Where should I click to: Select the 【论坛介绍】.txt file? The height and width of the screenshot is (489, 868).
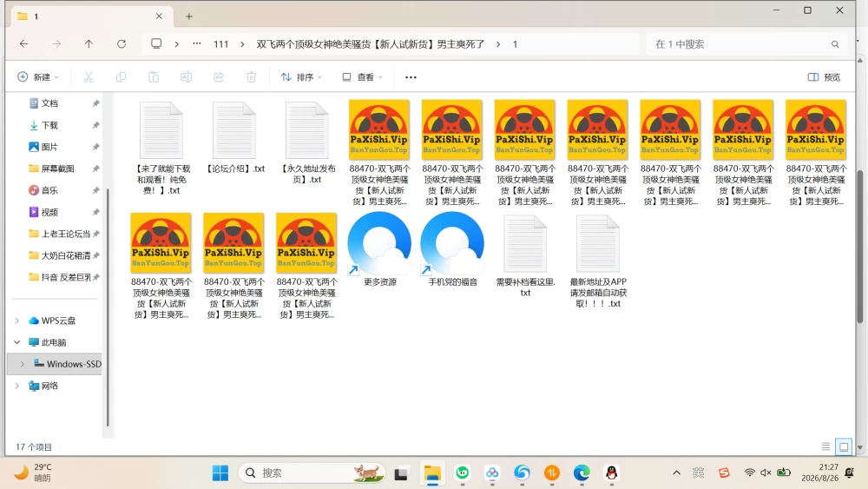pos(234,137)
